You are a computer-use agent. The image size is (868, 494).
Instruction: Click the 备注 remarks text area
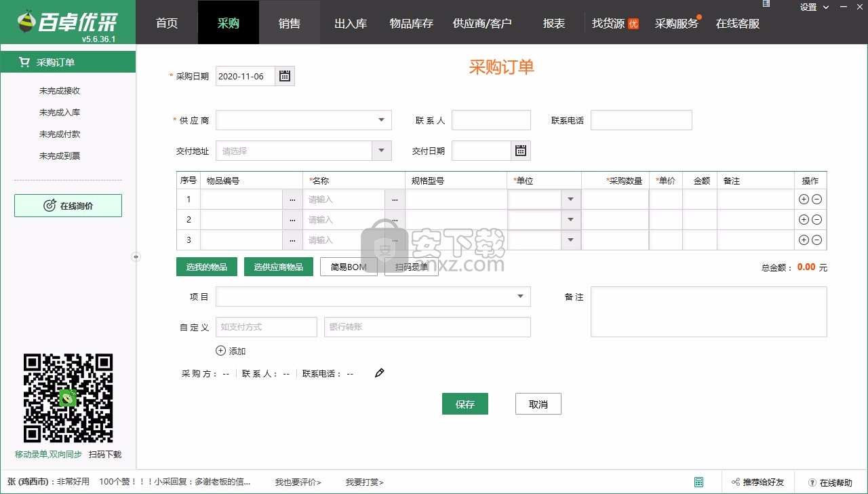pos(709,312)
